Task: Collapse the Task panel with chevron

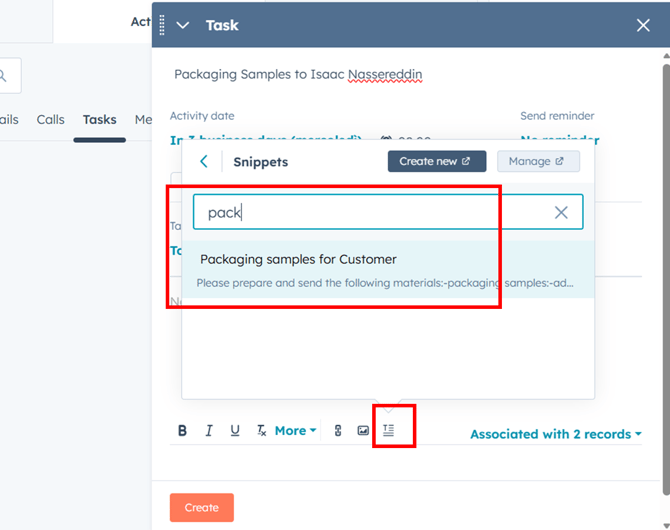Action: (x=183, y=25)
